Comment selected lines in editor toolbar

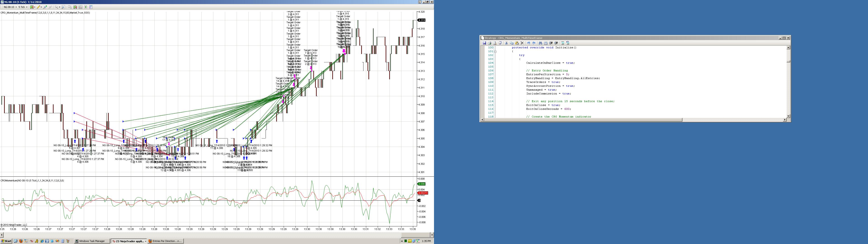coord(562,43)
